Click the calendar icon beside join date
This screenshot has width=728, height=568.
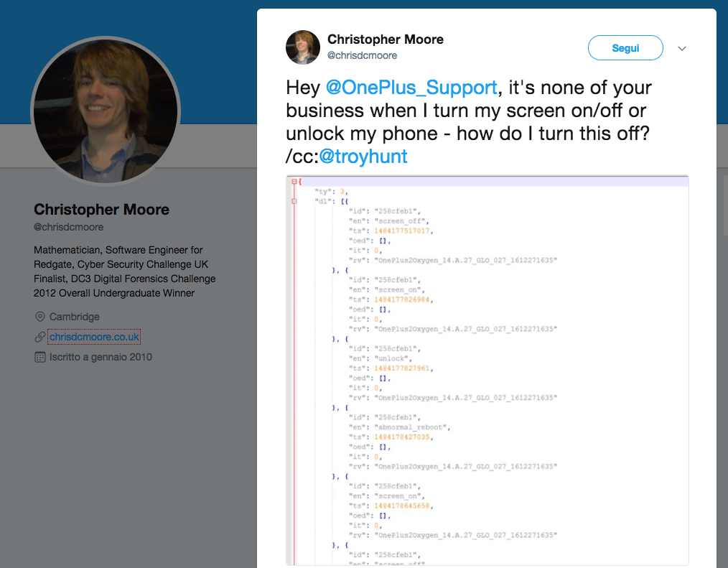(40, 357)
